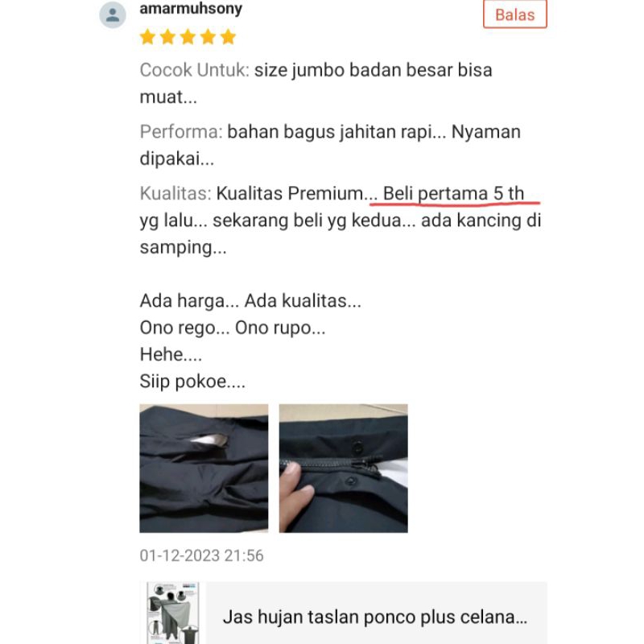The height and width of the screenshot is (644, 644).
Task: Click the underlined Beli pertama 5 th text
Action: point(453,193)
